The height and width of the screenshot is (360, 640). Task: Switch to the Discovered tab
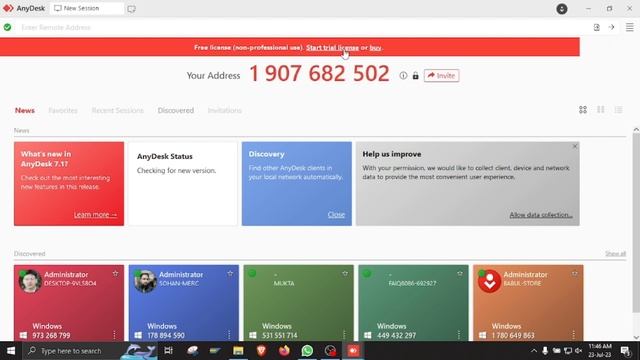click(176, 111)
